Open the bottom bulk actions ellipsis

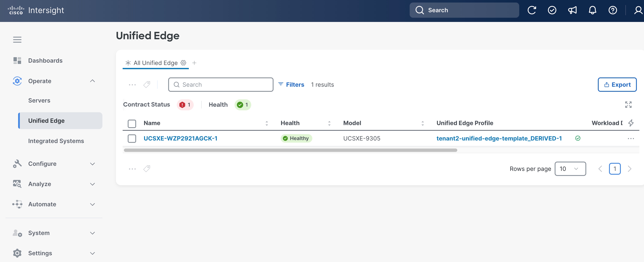coord(132,169)
